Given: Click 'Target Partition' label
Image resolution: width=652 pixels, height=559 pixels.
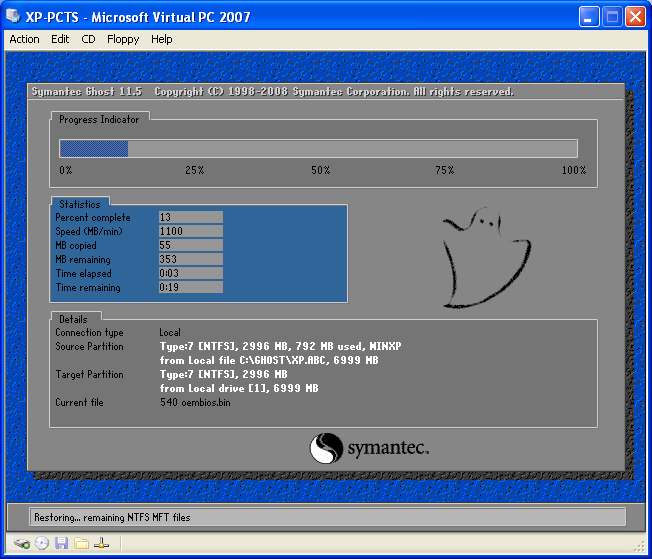Looking at the screenshot, I should pos(89,374).
